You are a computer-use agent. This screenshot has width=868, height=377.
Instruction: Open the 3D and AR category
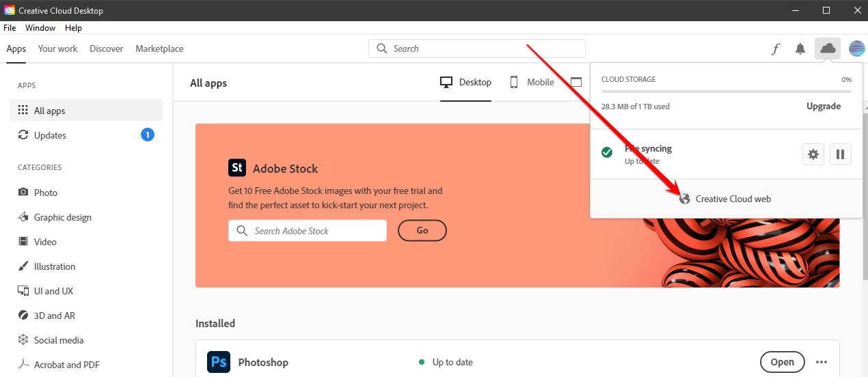click(x=86, y=316)
